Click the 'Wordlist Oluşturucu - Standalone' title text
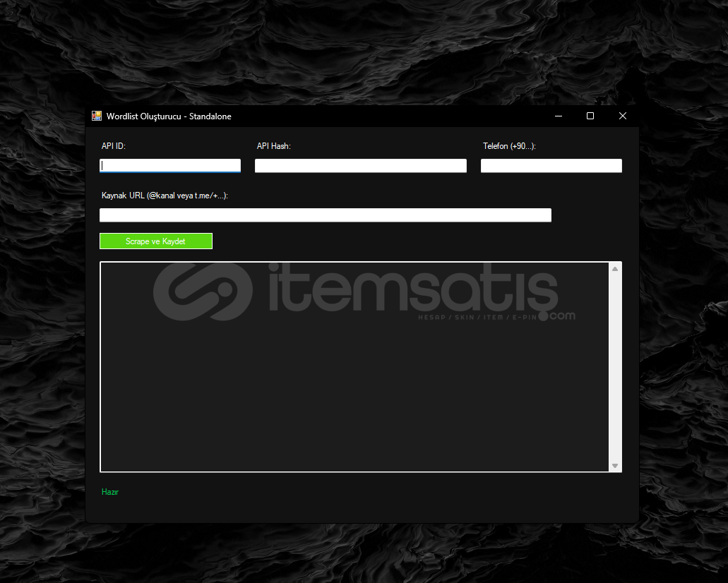The height and width of the screenshot is (583, 728). point(169,116)
